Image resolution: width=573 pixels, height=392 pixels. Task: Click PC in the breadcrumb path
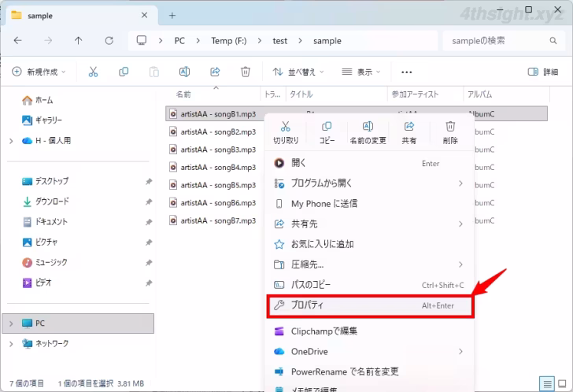tap(179, 41)
